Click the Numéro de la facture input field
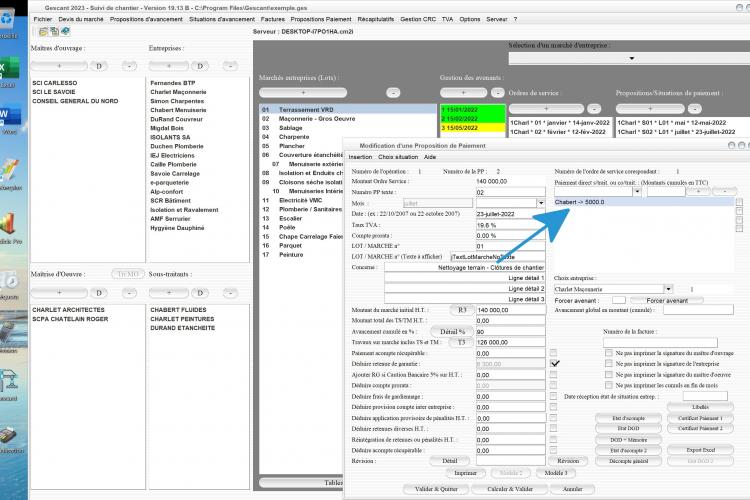The image size is (750, 500). (660, 342)
